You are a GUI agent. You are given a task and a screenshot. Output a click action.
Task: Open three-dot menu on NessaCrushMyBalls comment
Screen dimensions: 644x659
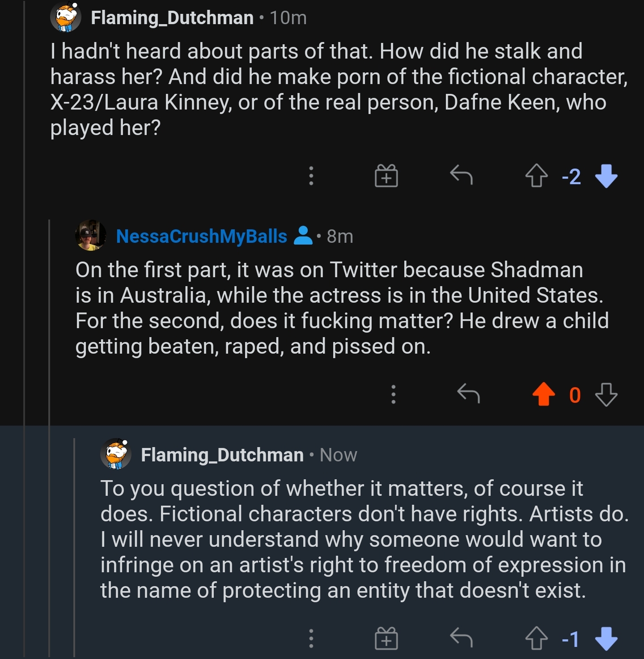(394, 394)
